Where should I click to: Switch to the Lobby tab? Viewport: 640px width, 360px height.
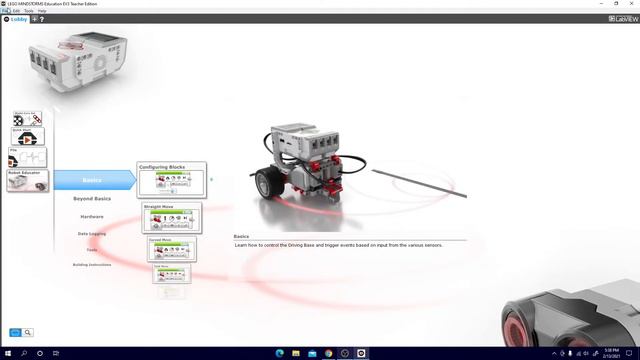click(16, 19)
